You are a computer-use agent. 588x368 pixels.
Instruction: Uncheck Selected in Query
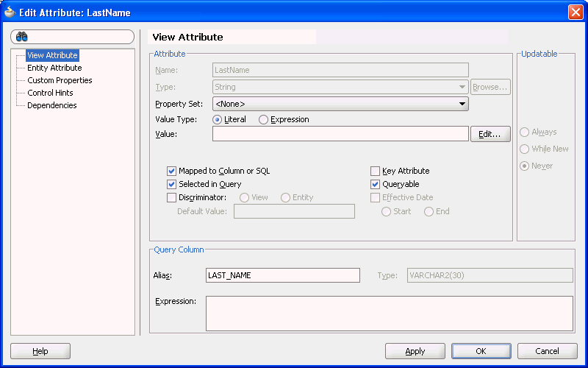pyautogui.click(x=171, y=185)
